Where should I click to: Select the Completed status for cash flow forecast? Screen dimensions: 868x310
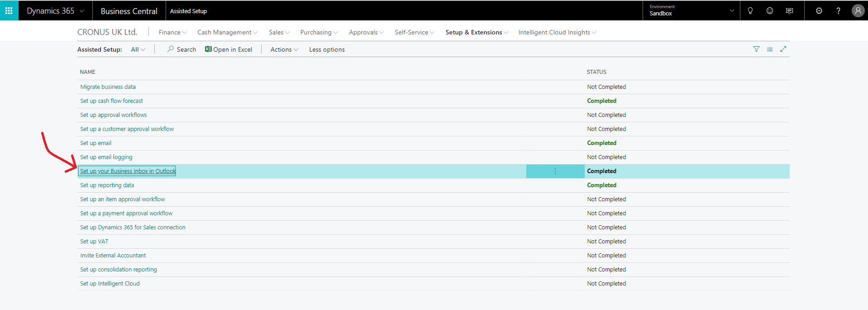(601, 101)
